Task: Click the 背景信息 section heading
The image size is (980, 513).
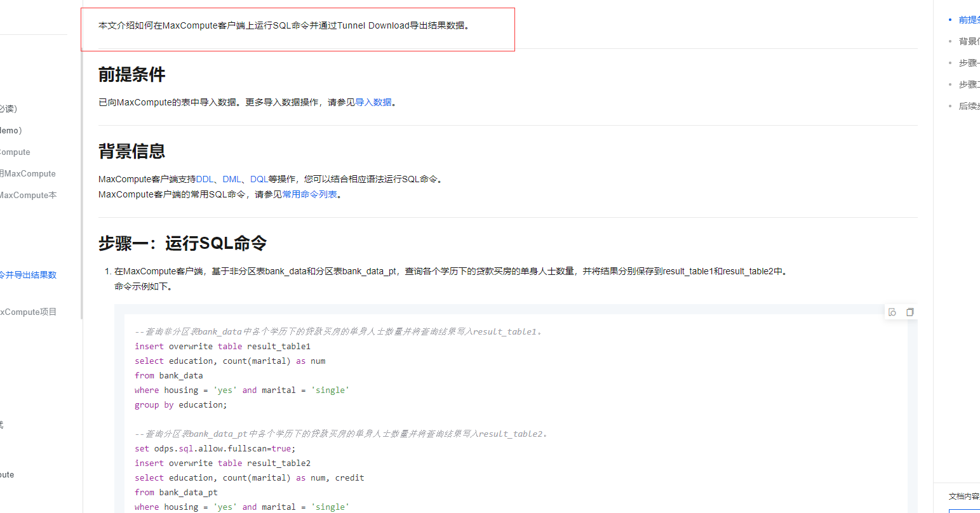Action: (x=132, y=151)
